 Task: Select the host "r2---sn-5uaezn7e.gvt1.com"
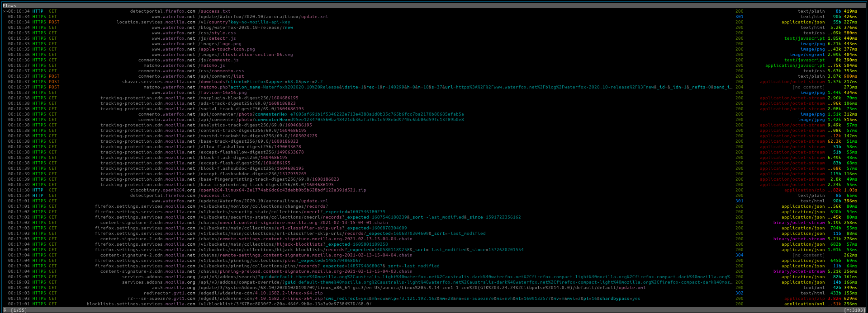tap(161, 299)
